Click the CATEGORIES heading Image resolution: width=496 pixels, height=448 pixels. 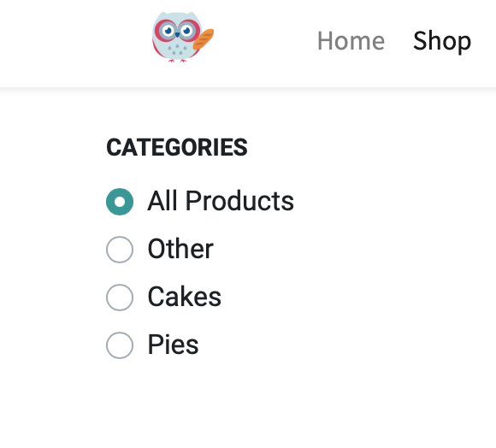coord(177,147)
